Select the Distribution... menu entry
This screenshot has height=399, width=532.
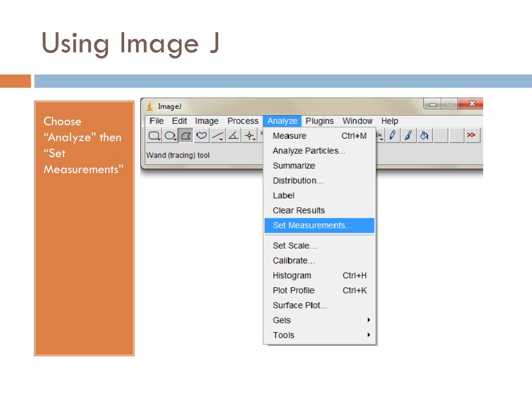(320, 180)
